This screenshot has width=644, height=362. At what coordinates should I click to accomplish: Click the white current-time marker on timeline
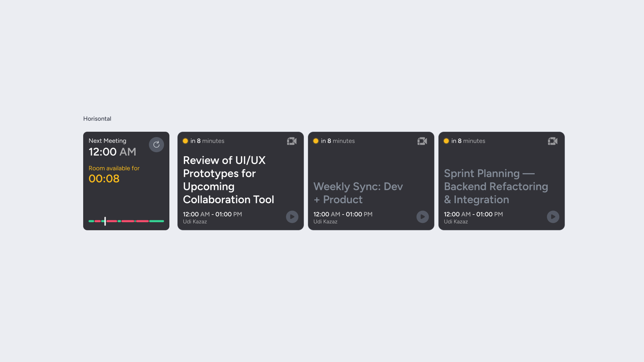105,221
